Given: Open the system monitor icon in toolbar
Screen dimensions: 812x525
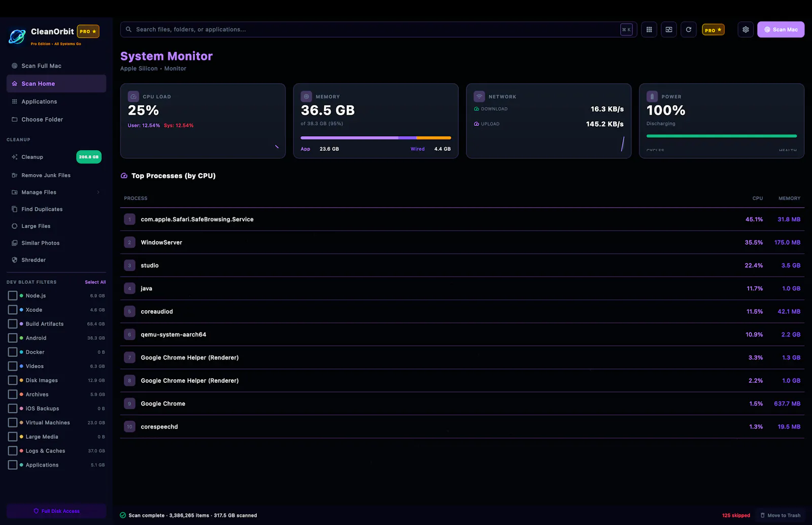Looking at the screenshot, I should pos(669,29).
